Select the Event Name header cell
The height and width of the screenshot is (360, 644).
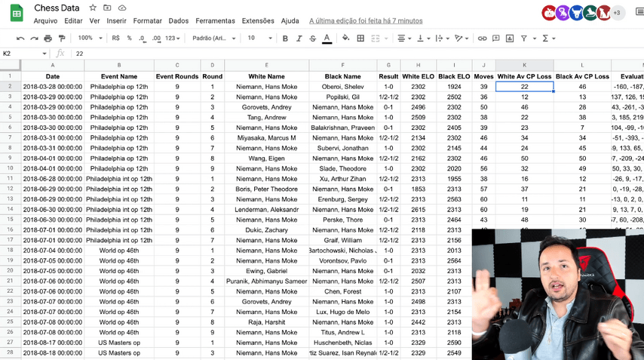pyautogui.click(x=119, y=76)
